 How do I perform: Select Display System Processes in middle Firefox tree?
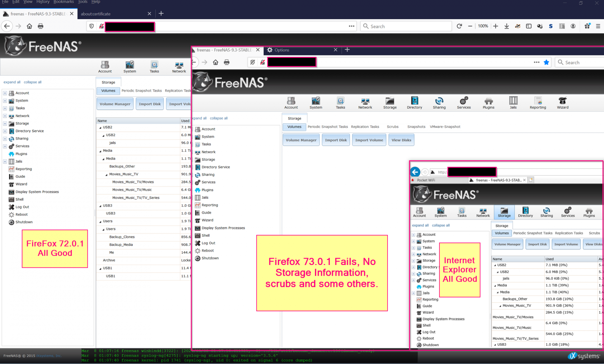click(220, 228)
